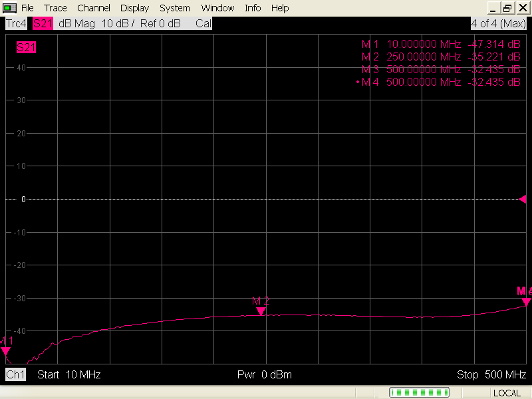
Task: Click the 40 dB y-axis label
Action: [21, 68]
